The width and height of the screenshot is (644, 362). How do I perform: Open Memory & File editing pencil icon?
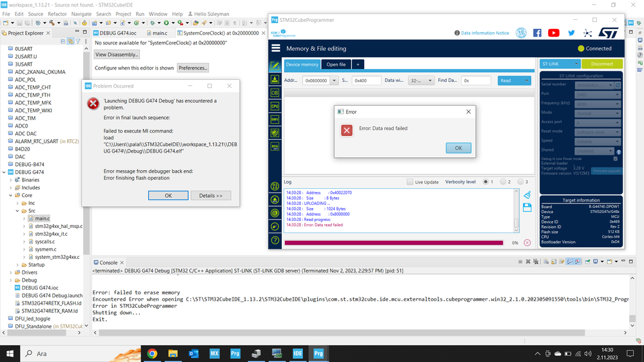pos(275,66)
